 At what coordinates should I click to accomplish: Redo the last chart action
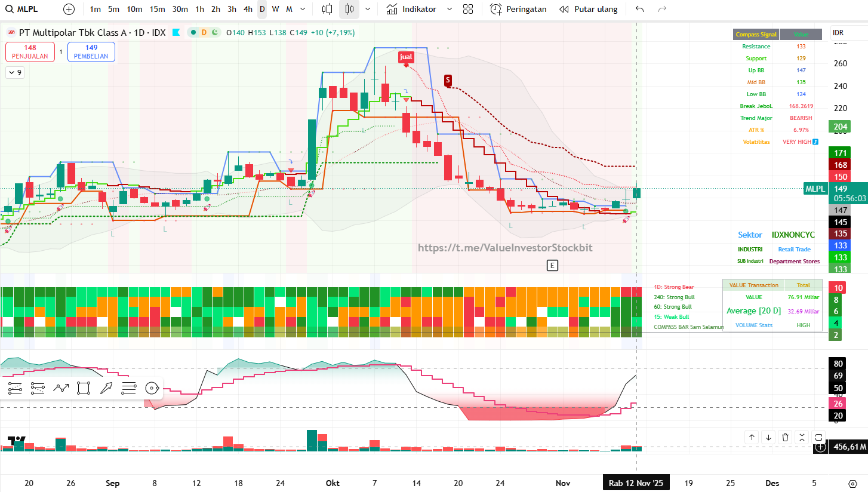661,9
